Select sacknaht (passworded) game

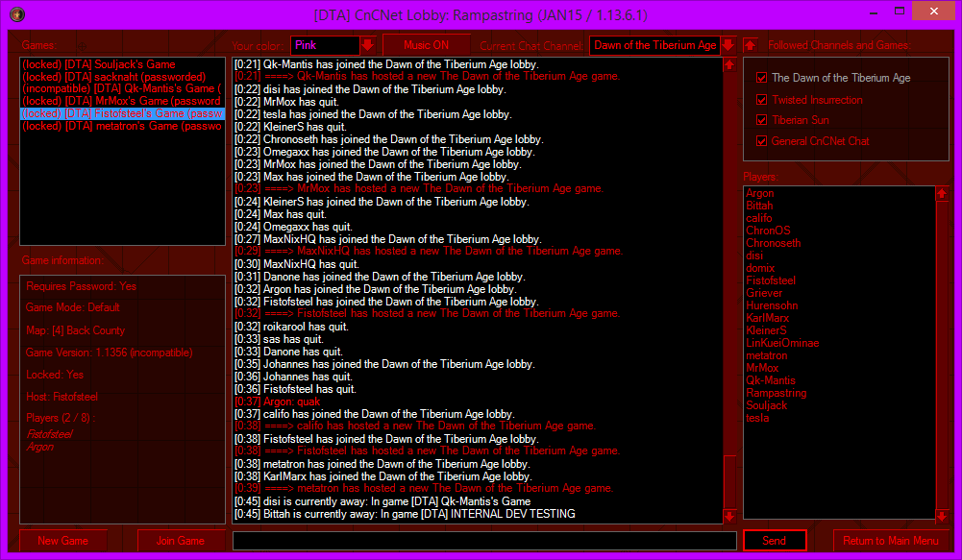123,77
